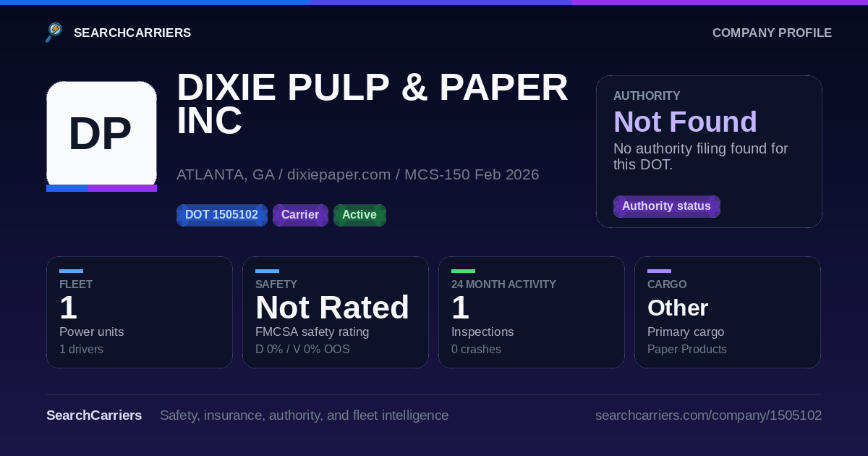Click the footer tagline about fleet intelligence
This screenshot has width=868, height=456.
click(x=304, y=415)
